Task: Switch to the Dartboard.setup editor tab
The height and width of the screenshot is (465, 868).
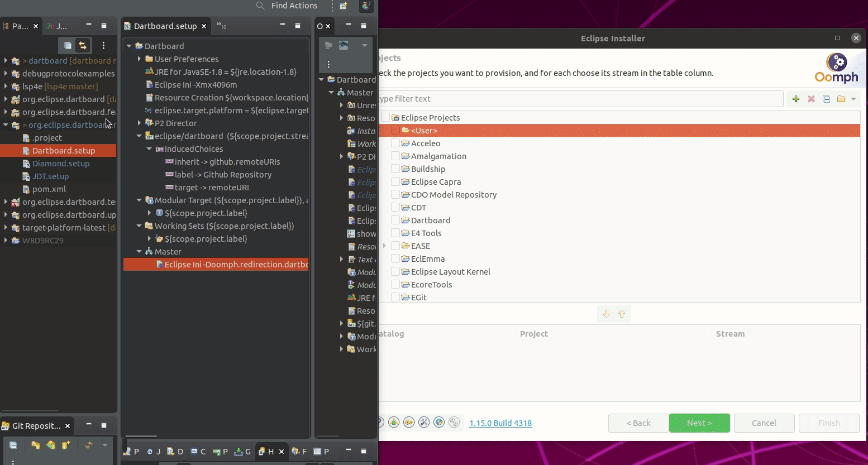Action: [x=165, y=26]
